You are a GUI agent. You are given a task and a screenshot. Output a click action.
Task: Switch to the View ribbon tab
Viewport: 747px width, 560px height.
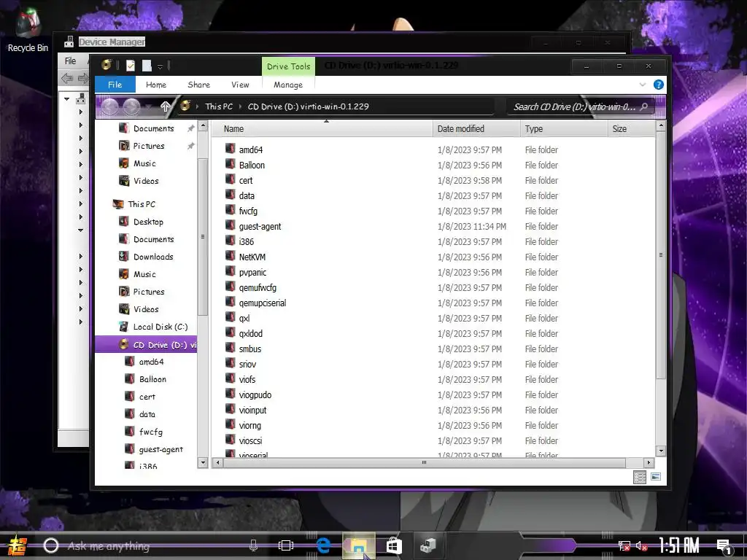coord(240,85)
